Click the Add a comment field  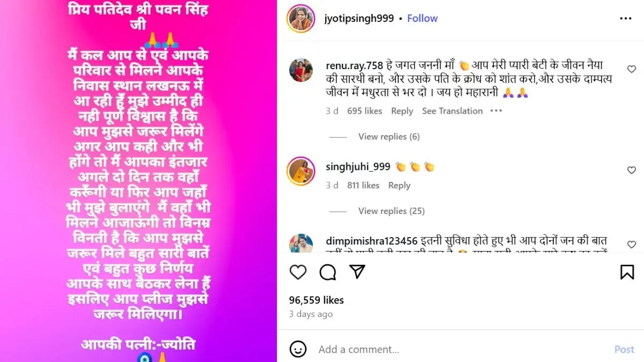(462, 349)
